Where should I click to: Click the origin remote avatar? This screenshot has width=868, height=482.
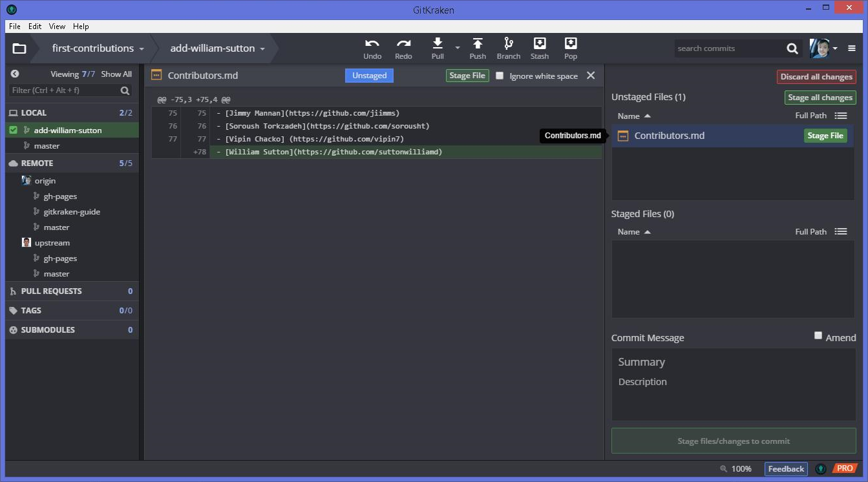26,181
